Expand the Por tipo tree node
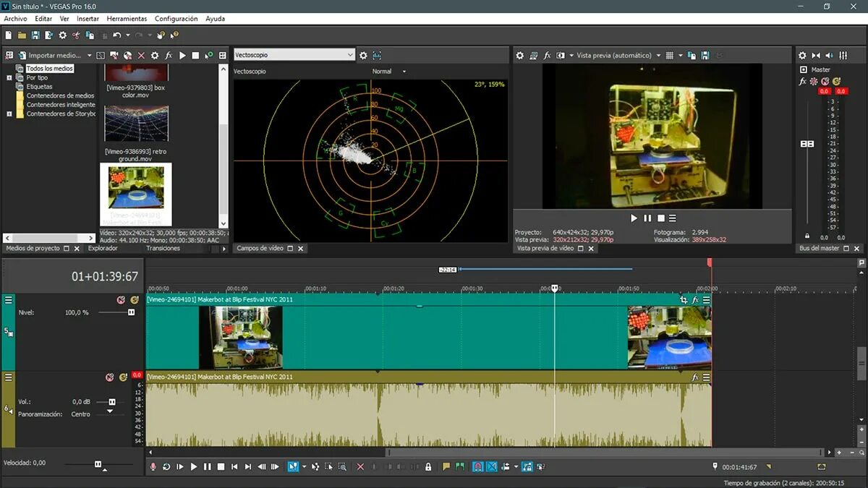 point(10,77)
